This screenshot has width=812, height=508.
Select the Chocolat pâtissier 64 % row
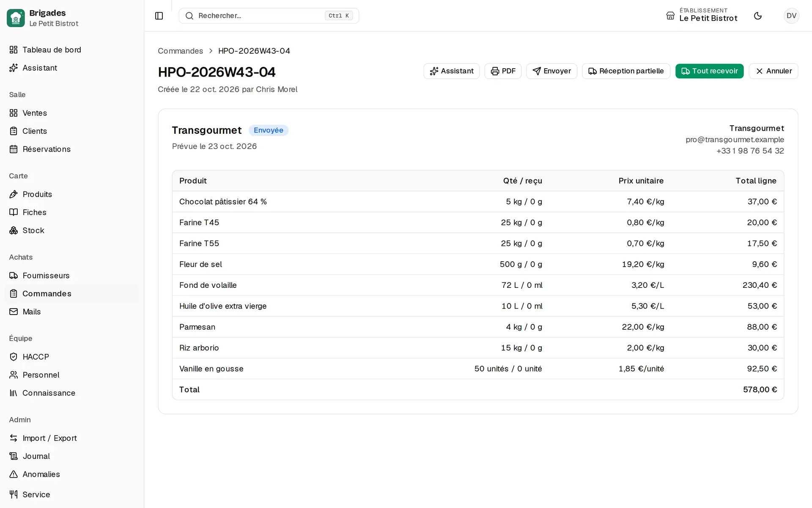478,202
